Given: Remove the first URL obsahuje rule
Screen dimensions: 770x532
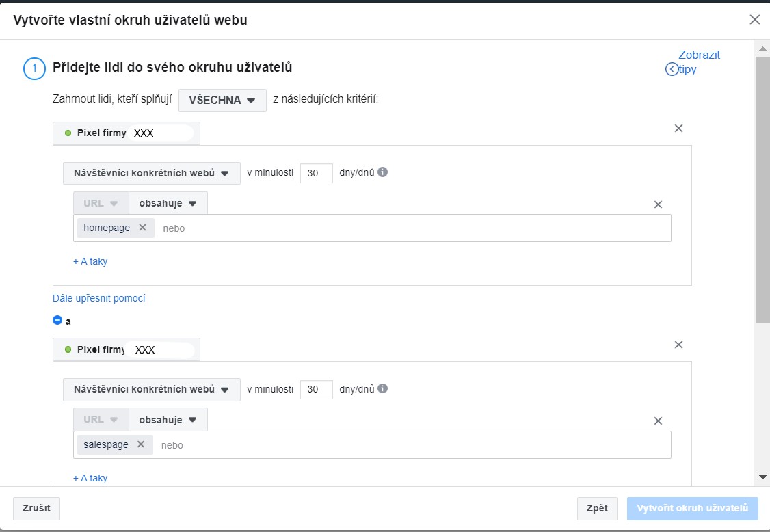Looking at the screenshot, I should [x=658, y=204].
